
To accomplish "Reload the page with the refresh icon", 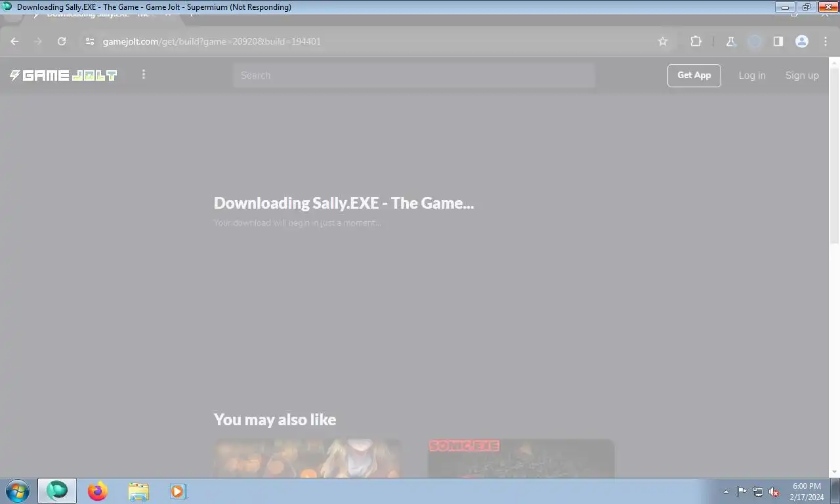I will 62,41.
